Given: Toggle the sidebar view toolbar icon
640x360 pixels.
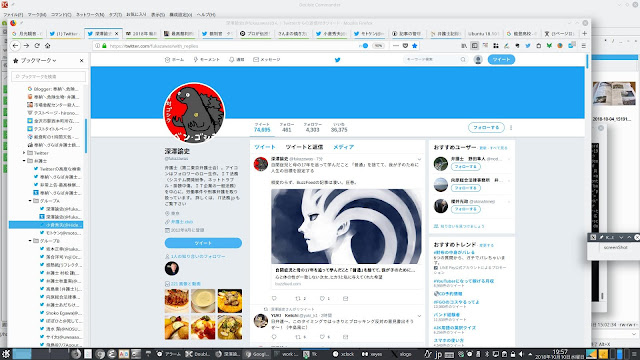Looking at the screenshot, I should [x=475, y=46].
